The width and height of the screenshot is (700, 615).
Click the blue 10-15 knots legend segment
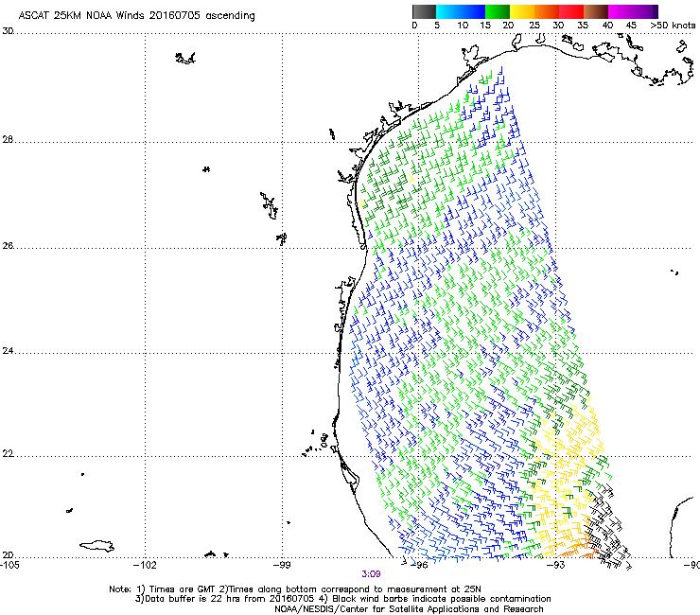[x=473, y=11]
